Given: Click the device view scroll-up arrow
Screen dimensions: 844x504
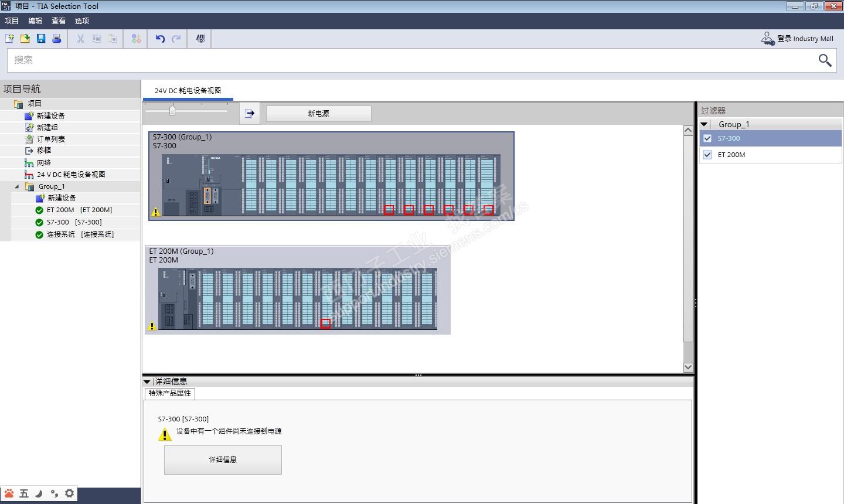Looking at the screenshot, I should pyautogui.click(x=689, y=131).
